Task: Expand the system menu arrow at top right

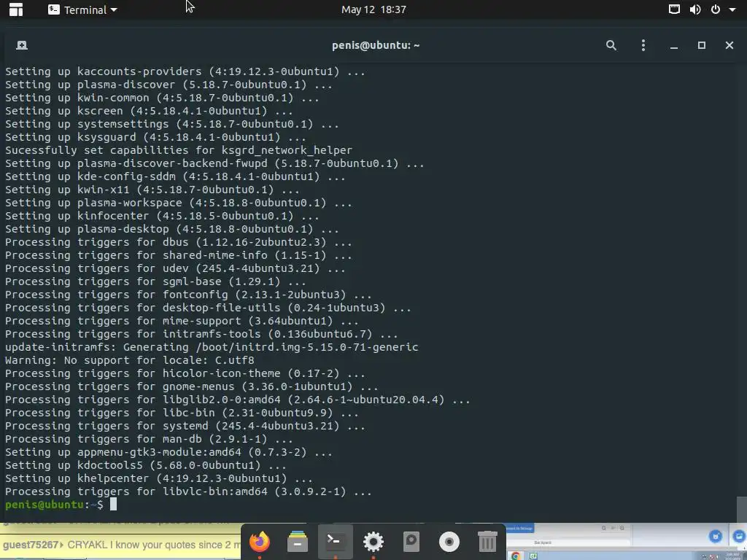Action: [x=732, y=9]
